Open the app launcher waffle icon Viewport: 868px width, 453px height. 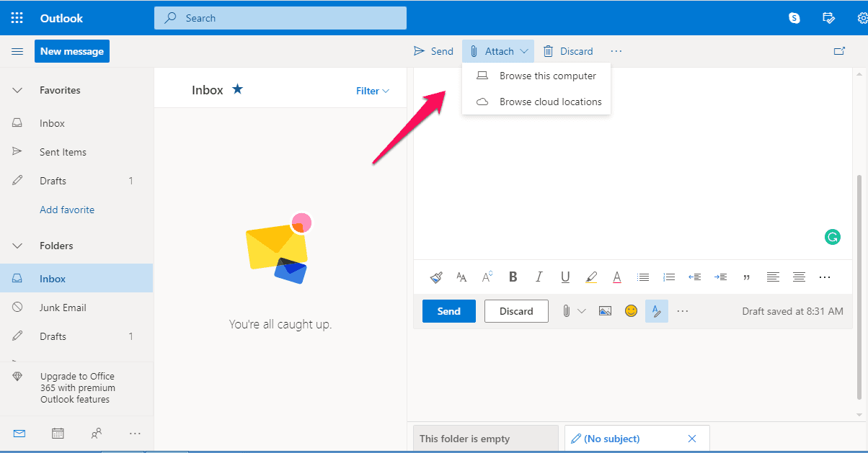click(x=17, y=18)
